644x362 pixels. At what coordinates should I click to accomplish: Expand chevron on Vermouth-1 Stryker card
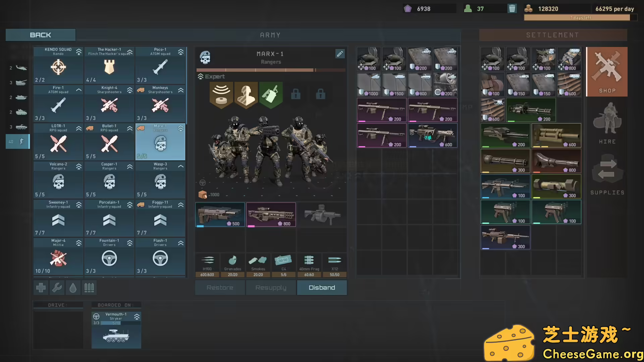pos(137,316)
